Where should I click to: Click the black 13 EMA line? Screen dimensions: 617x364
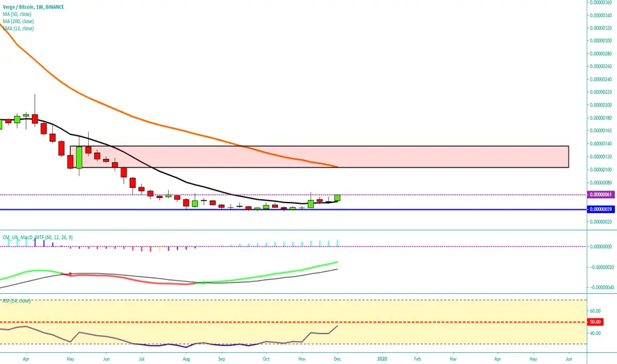[185, 182]
